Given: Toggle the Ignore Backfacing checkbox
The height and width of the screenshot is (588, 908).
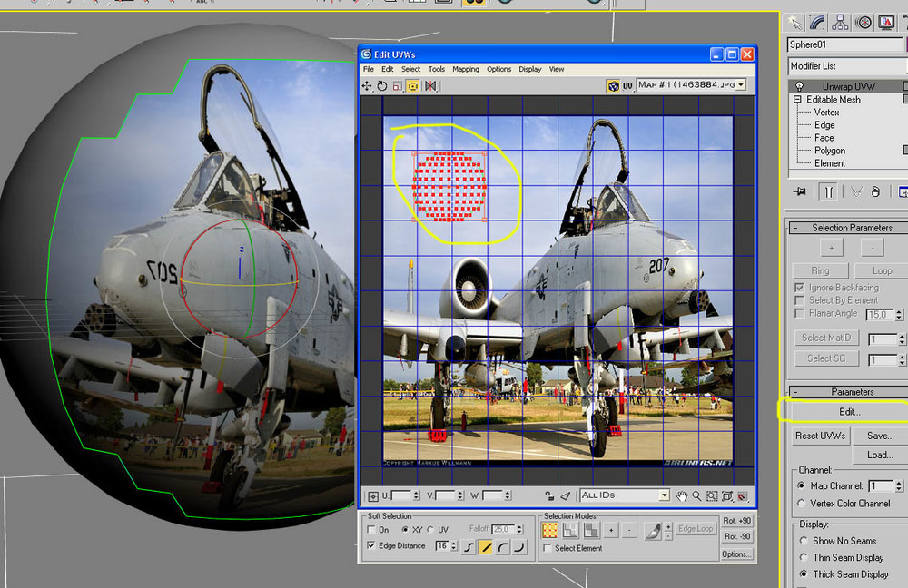Looking at the screenshot, I should [800, 288].
